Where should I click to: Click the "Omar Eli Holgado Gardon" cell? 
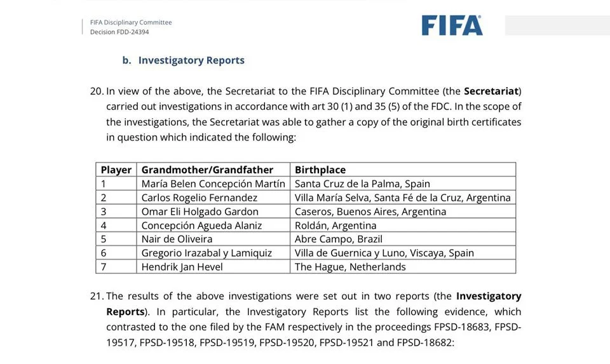point(200,212)
